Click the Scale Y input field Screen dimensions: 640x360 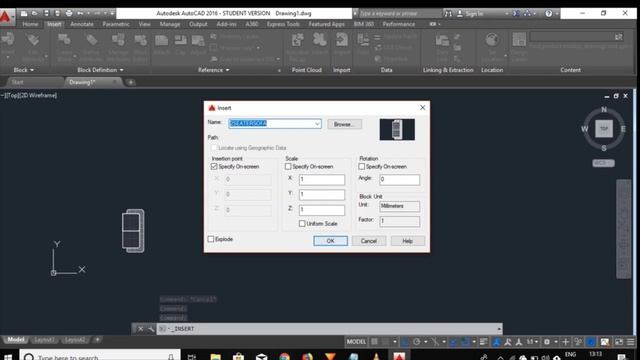tap(322, 195)
